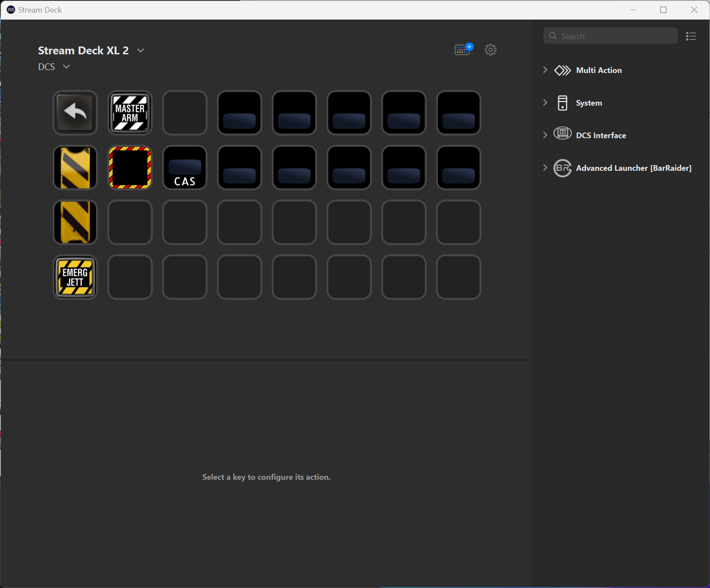The image size is (710, 588).
Task: Expand the System category
Action: [x=545, y=103]
